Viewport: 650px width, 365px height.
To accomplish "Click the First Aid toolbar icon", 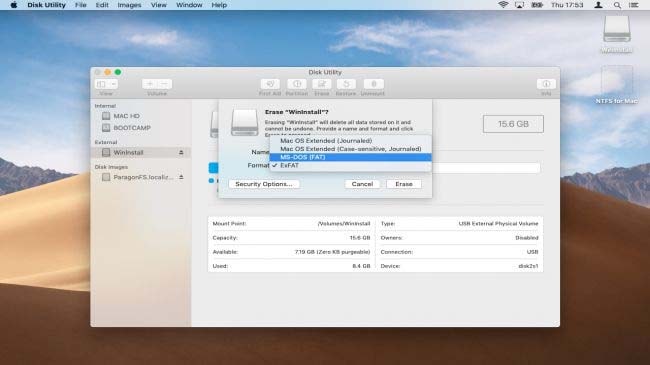I will point(270,84).
